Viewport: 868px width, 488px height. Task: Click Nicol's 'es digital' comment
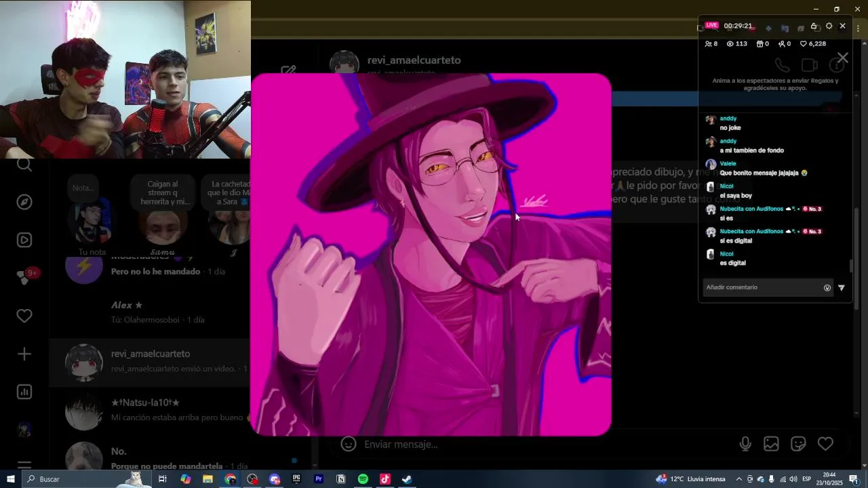coord(733,263)
